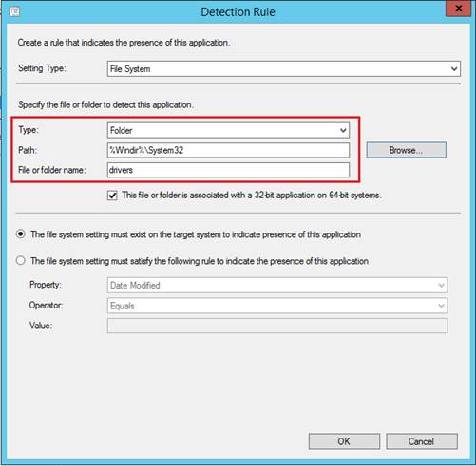
Task: Uncheck the 32-bit application on 64-bit checkbox
Action: [112, 196]
